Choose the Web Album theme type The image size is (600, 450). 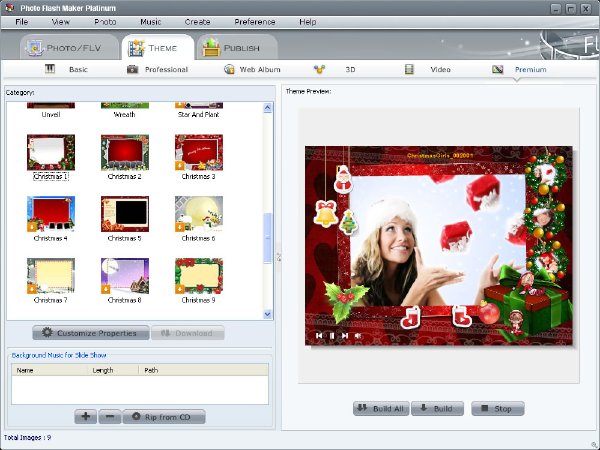[x=252, y=69]
